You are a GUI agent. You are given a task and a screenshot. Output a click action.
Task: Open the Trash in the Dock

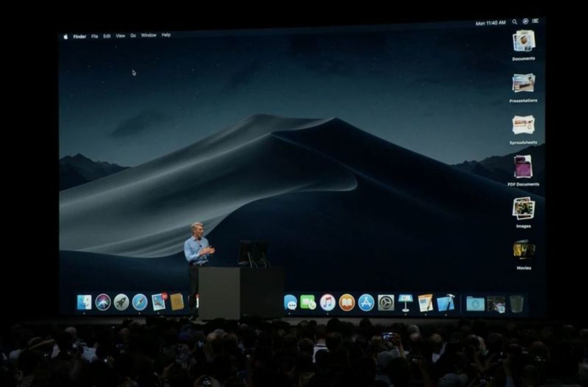516,304
